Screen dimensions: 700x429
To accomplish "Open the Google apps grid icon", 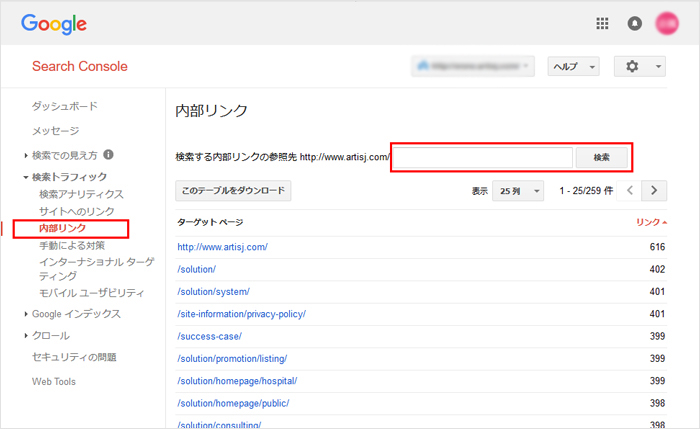I will (602, 23).
